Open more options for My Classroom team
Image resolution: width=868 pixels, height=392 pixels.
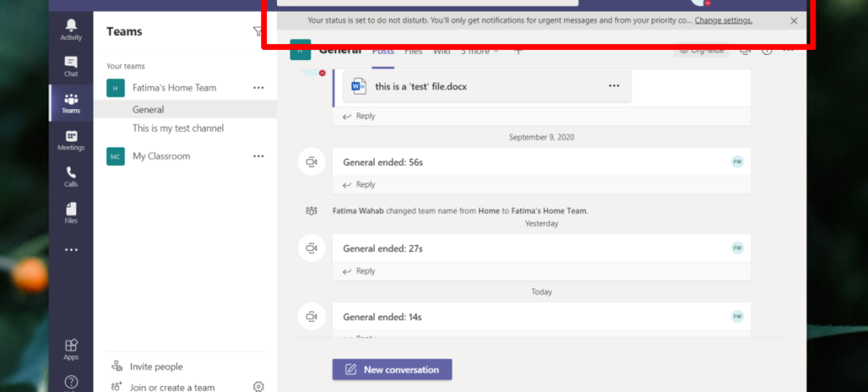click(259, 156)
